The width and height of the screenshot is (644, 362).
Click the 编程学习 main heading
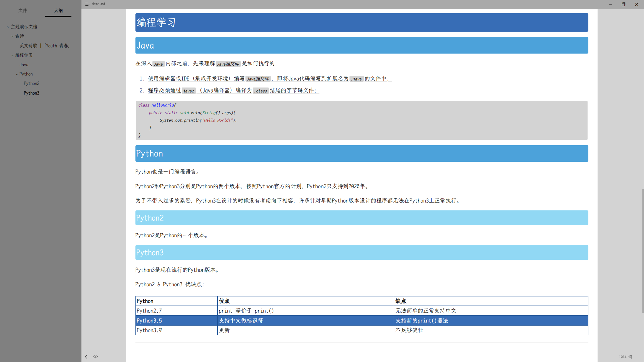(x=362, y=22)
